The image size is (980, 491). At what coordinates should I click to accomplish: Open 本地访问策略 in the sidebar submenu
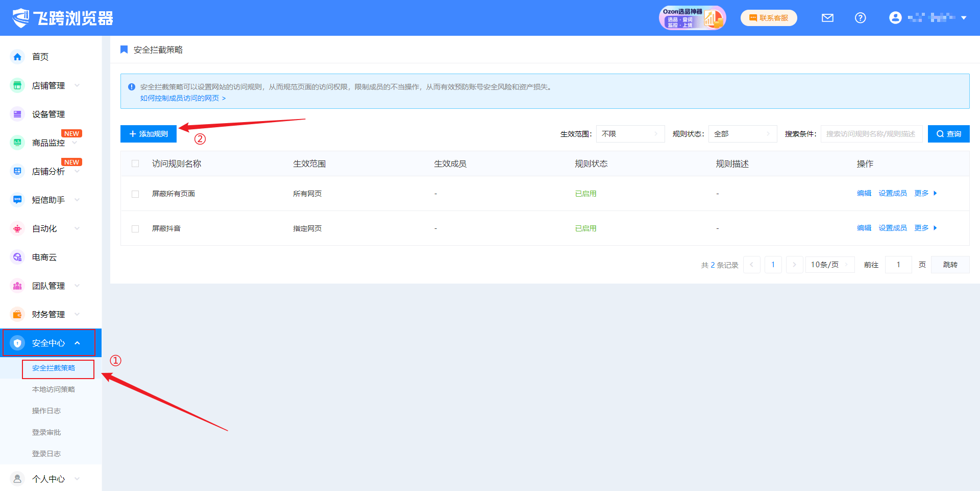click(54, 389)
